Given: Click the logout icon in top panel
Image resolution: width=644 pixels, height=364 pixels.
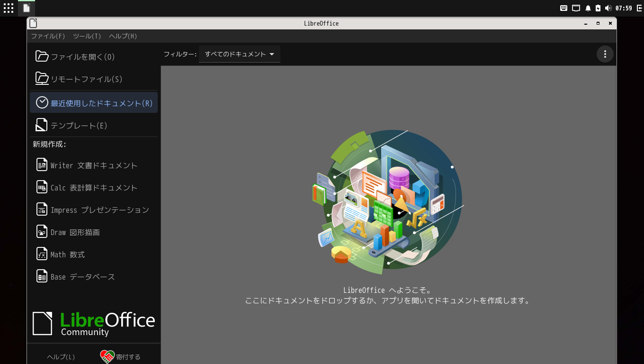Looking at the screenshot, I should [x=639, y=8].
